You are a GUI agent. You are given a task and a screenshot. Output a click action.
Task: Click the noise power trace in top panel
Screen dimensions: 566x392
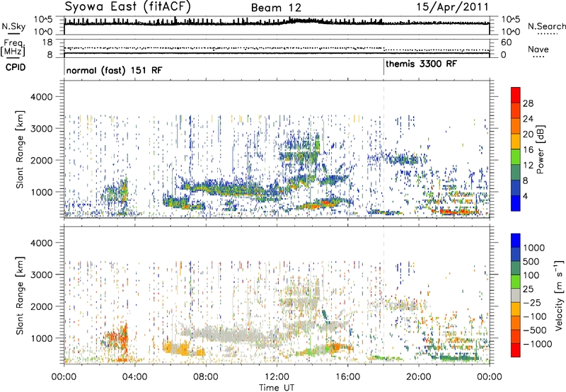277,23
